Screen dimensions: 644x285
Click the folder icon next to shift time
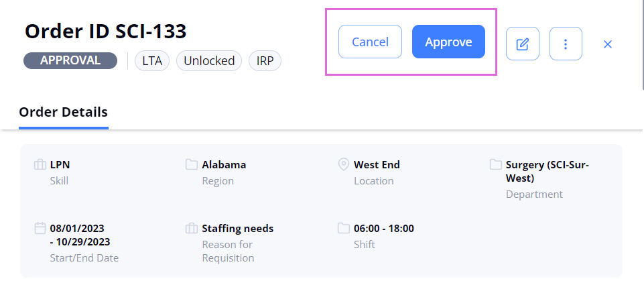pyautogui.click(x=343, y=228)
